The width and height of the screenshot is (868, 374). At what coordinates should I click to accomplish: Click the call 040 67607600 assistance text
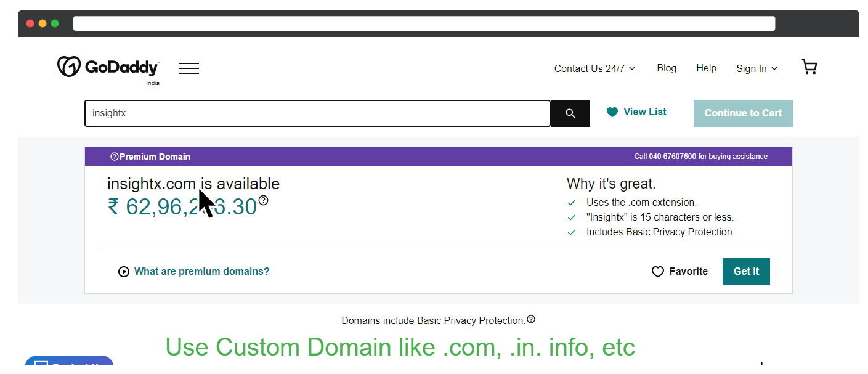pyautogui.click(x=701, y=157)
